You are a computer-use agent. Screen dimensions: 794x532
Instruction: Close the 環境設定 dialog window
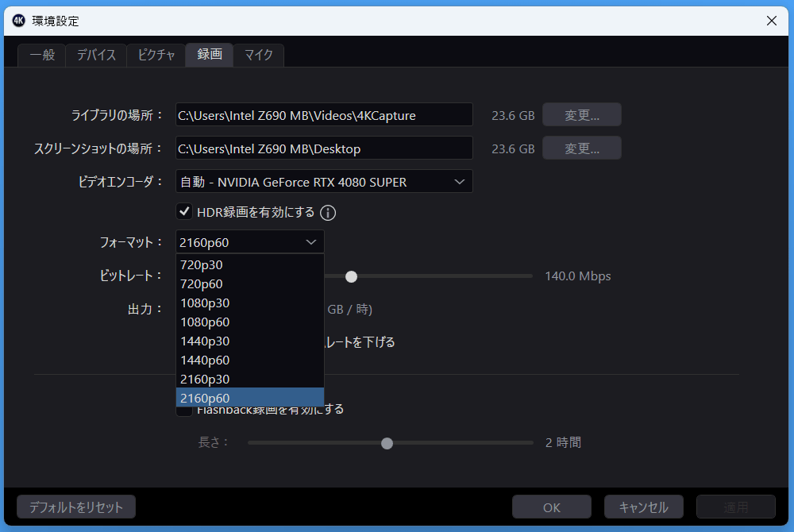[x=771, y=21]
